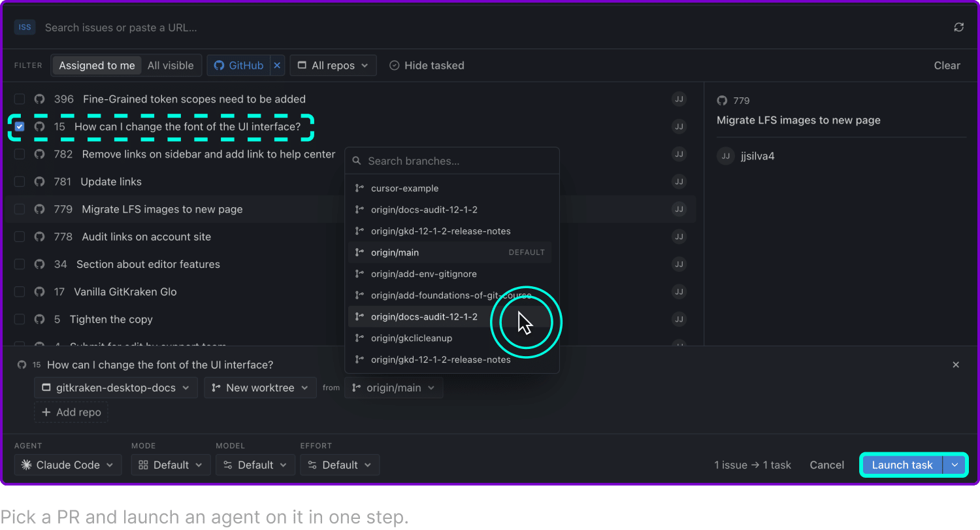
Task: Select the "Tighten the copy" issue title
Action: tap(111, 319)
